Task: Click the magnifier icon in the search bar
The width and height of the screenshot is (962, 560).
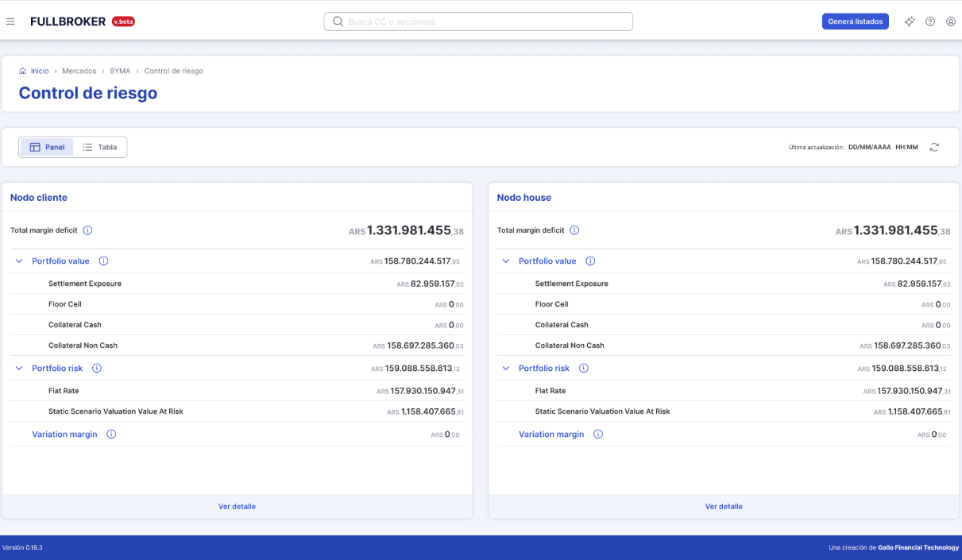Action: tap(338, 21)
